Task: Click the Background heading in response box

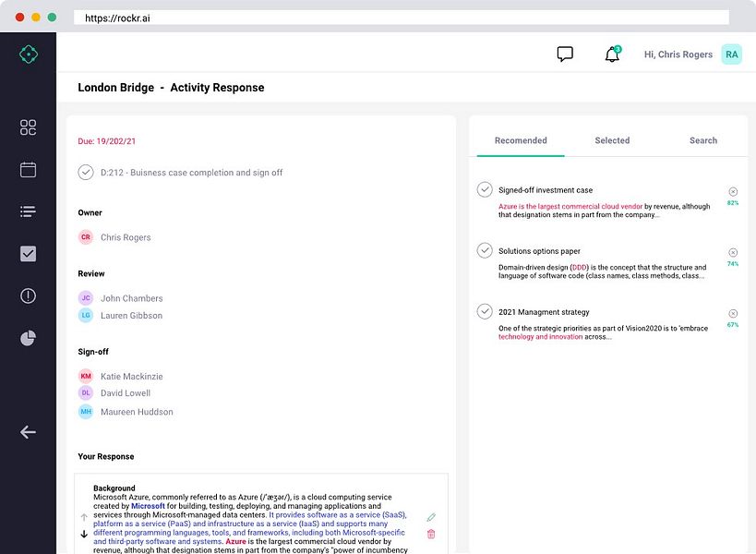Action: [114, 488]
